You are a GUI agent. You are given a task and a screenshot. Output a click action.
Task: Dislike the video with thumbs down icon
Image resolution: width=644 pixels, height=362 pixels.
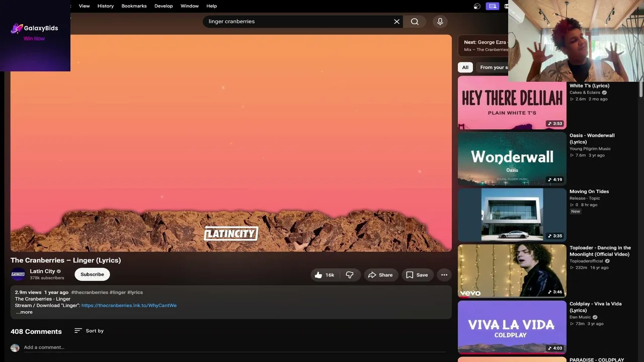350,275
